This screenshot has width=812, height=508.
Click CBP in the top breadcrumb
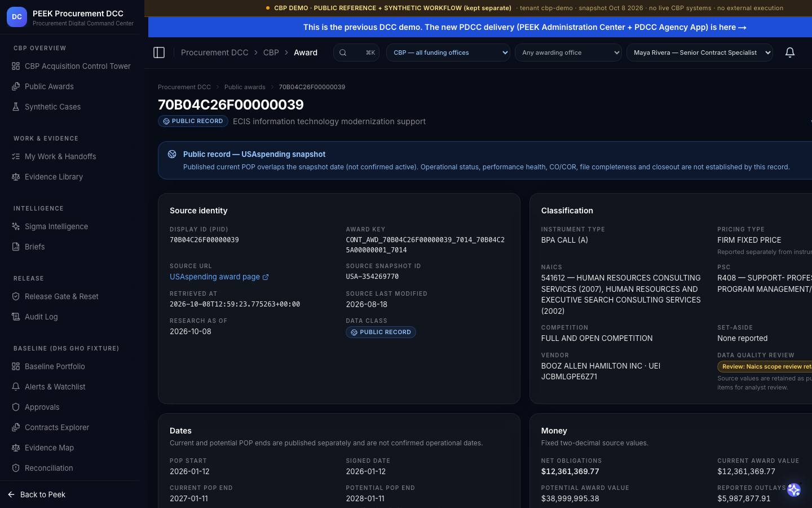271,52
